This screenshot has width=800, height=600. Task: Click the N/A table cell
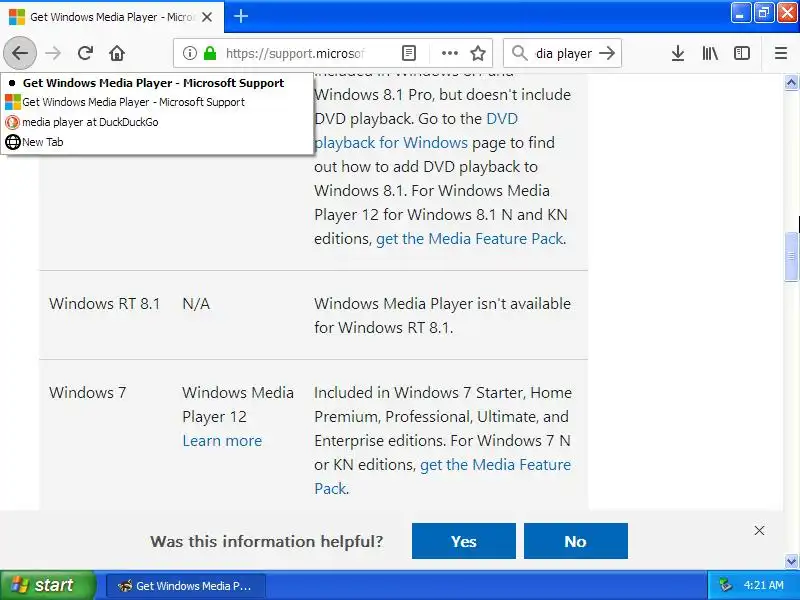coord(196,304)
